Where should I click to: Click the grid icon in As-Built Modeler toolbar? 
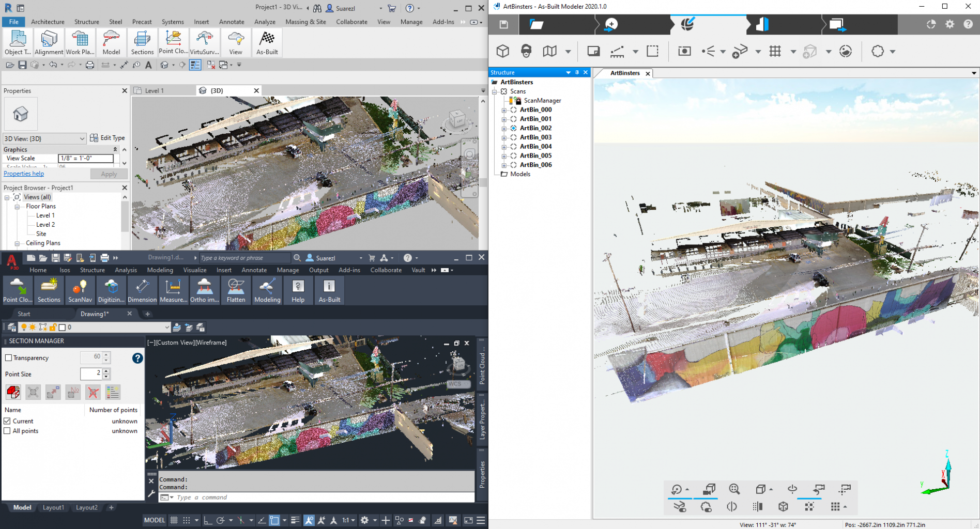click(775, 51)
